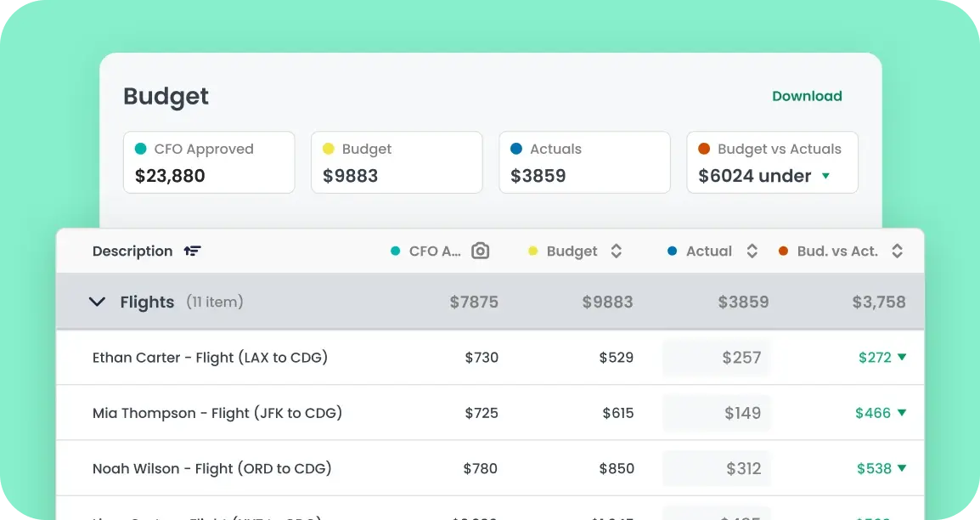Collapse the Flights group chevron
This screenshot has width=980, height=520.
click(x=97, y=302)
